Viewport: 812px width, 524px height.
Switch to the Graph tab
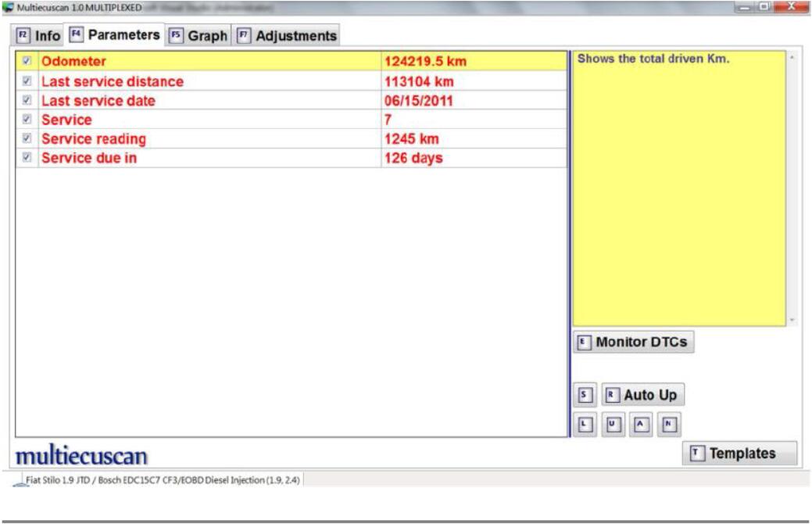pyautogui.click(x=199, y=36)
